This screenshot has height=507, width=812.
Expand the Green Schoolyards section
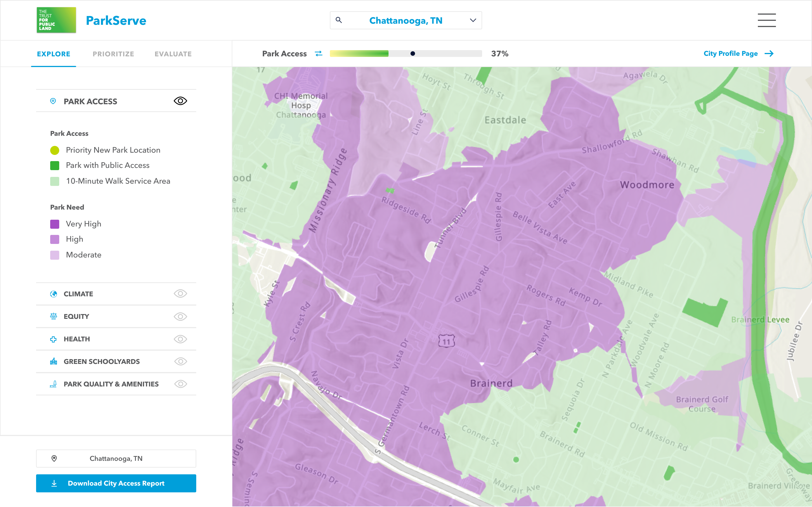tap(102, 361)
